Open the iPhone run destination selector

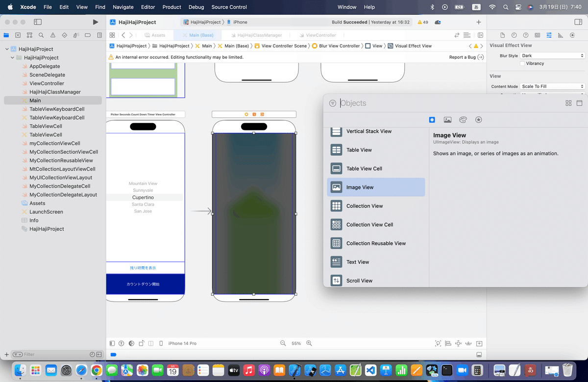click(x=237, y=22)
